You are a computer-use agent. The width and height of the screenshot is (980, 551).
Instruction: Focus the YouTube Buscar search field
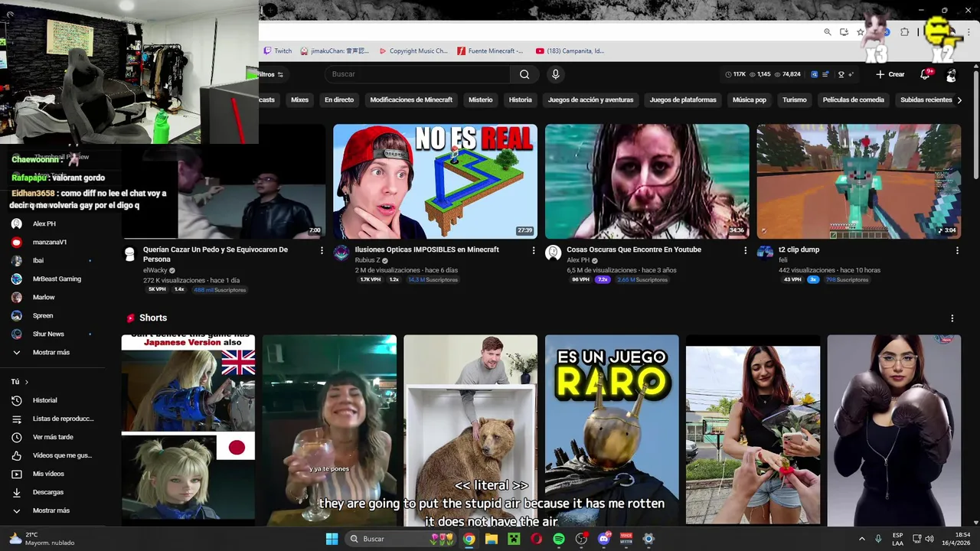[418, 74]
